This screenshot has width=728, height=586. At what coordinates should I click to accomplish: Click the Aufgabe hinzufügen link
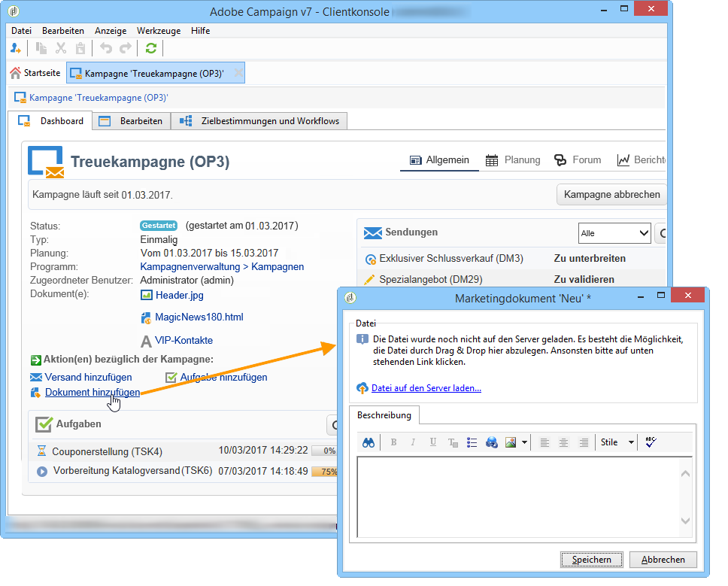point(224,377)
